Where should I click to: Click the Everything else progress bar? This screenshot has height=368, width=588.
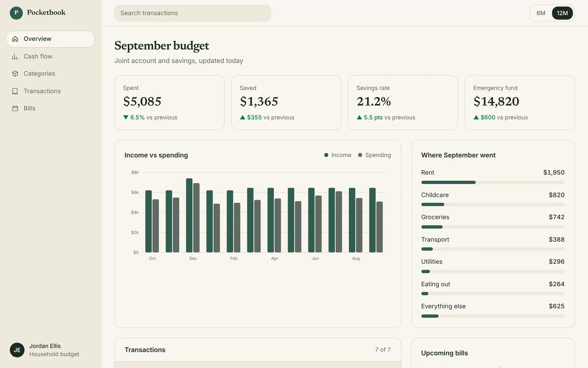click(493, 316)
